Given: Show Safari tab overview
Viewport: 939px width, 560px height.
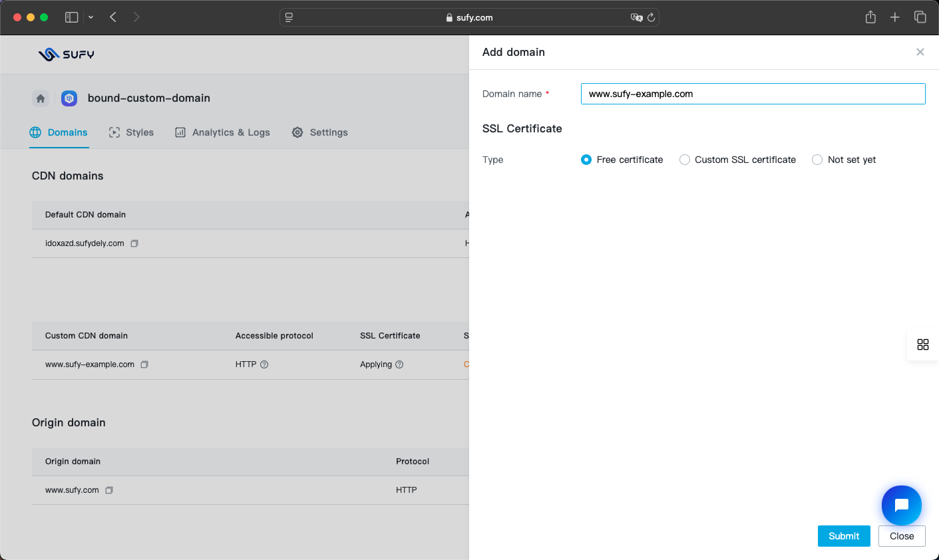Looking at the screenshot, I should click(920, 17).
